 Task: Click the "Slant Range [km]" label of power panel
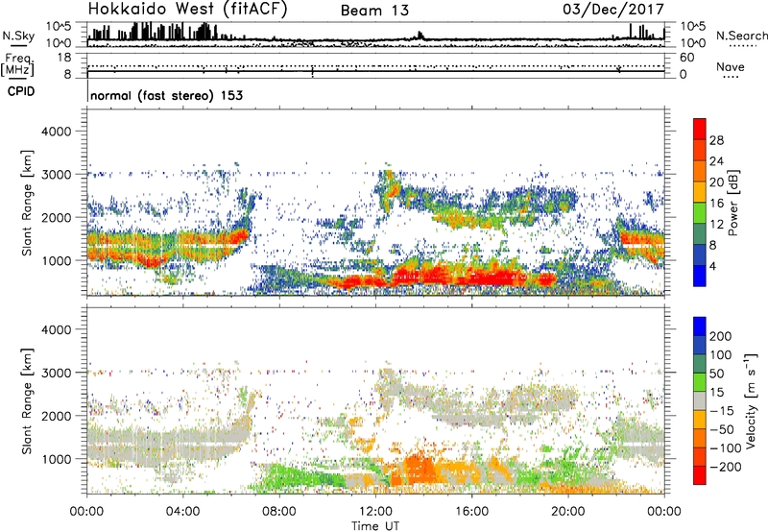[x=27, y=203]
